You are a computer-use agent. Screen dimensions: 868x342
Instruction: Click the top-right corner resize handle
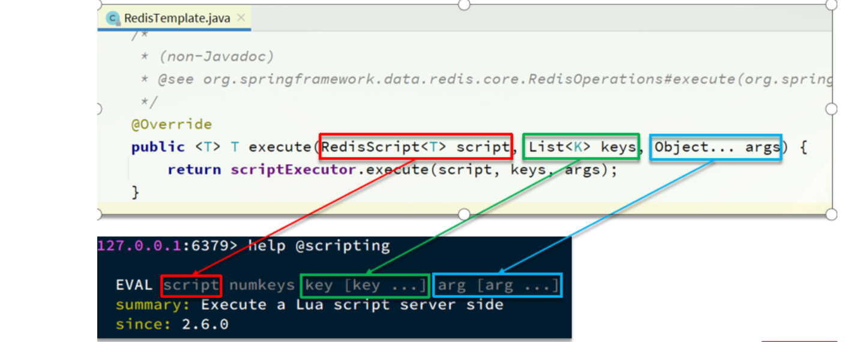[x=831, y=5]
